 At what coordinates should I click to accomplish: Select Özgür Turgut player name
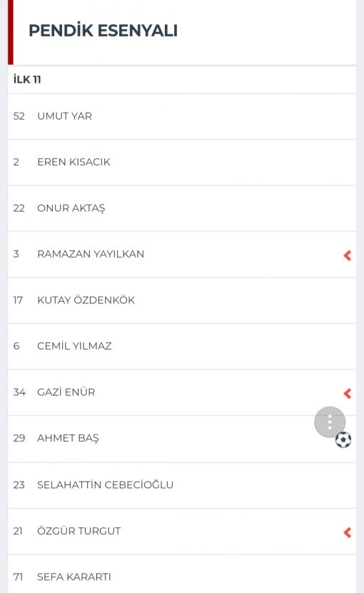pos(79,531)
